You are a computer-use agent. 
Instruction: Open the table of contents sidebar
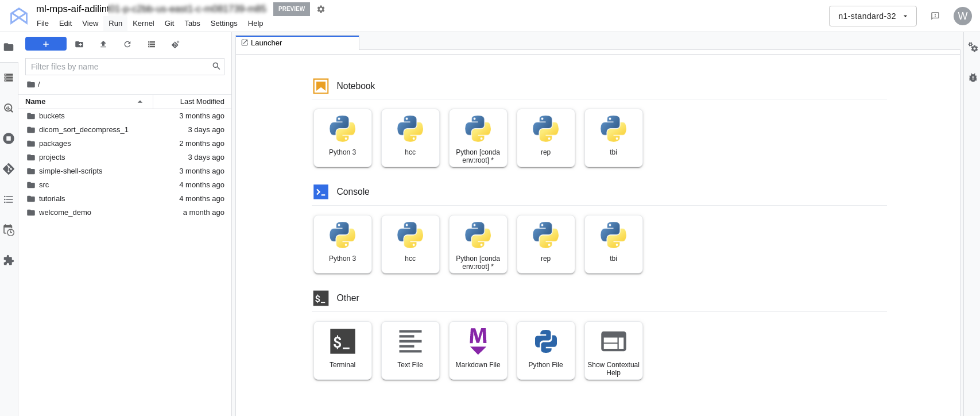[9, 199]
